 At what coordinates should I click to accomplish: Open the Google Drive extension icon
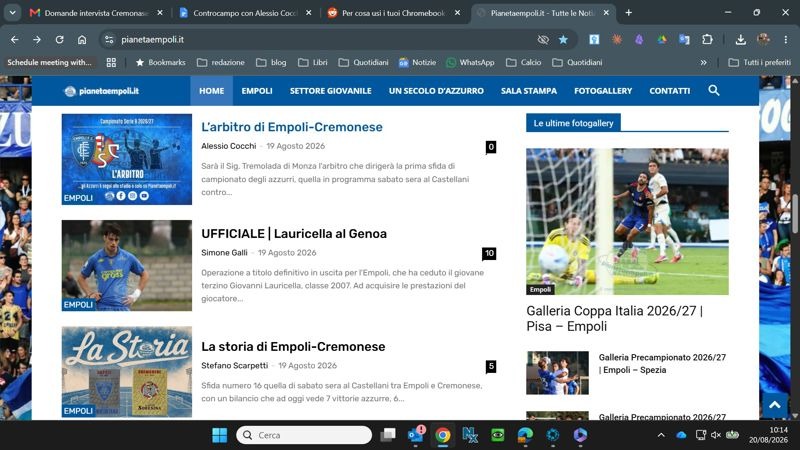pyautogui.click(x=662, y=39)
